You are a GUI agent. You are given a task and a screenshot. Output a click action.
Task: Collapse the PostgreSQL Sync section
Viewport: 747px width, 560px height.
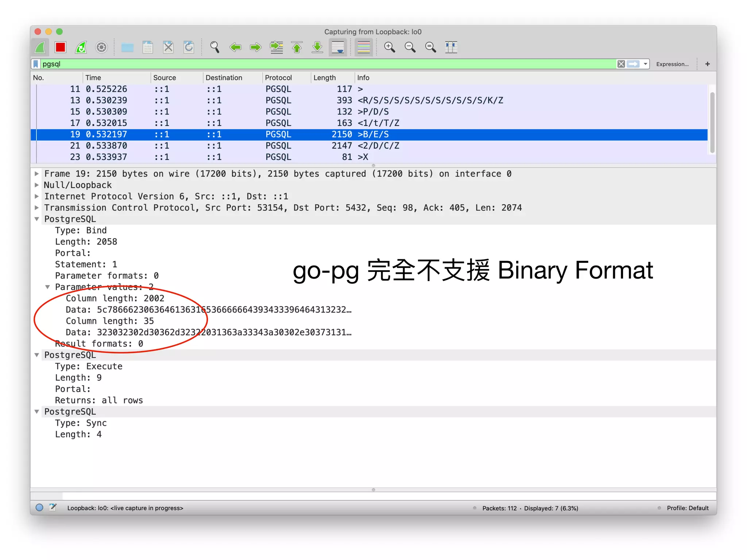[x=37, y=412]
